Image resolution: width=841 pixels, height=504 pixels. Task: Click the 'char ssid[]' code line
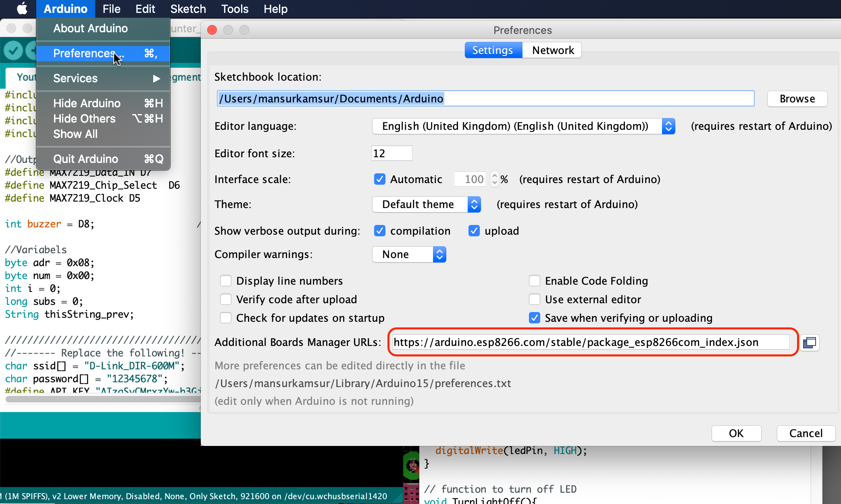click(95, 366)
